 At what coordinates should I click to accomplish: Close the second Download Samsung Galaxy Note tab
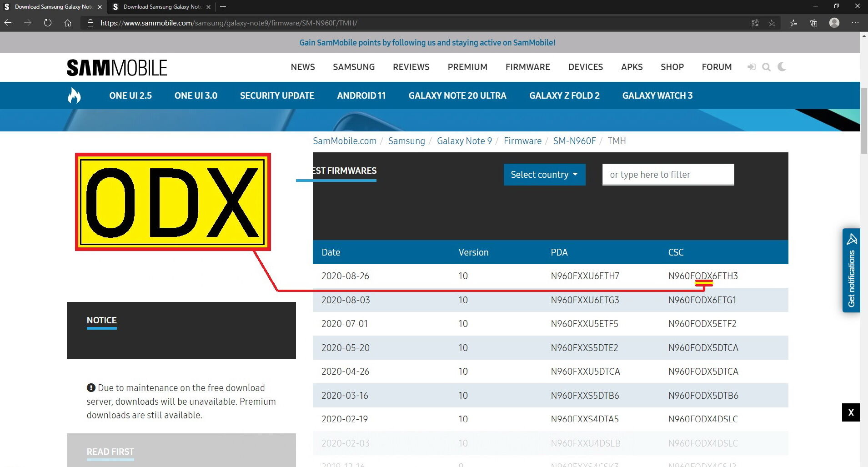pyautogui.click(x=208, y=7)
